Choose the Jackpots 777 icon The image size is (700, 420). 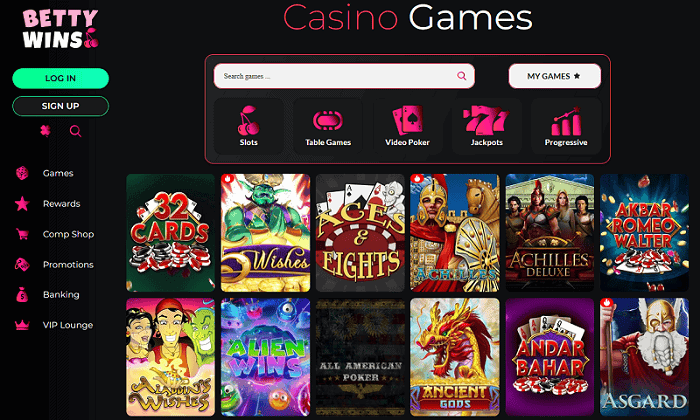coord(486,120)
